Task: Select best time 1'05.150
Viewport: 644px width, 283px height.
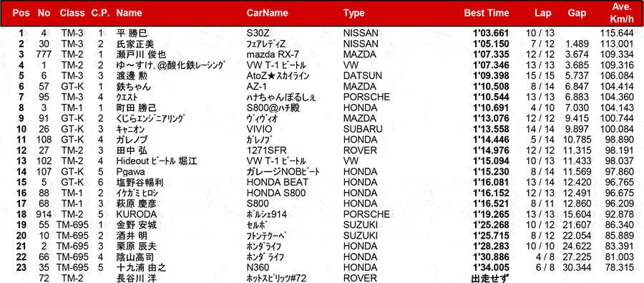Action: click(x=491, y=44)
